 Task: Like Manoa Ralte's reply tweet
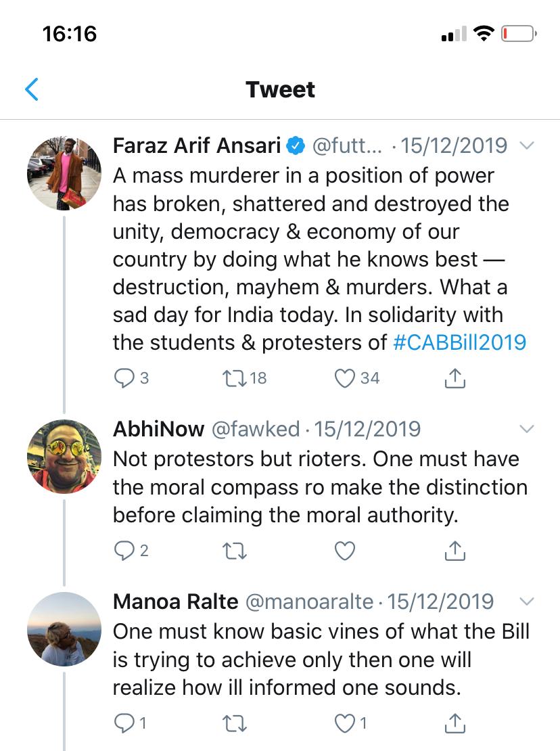[x=346, y=723]
